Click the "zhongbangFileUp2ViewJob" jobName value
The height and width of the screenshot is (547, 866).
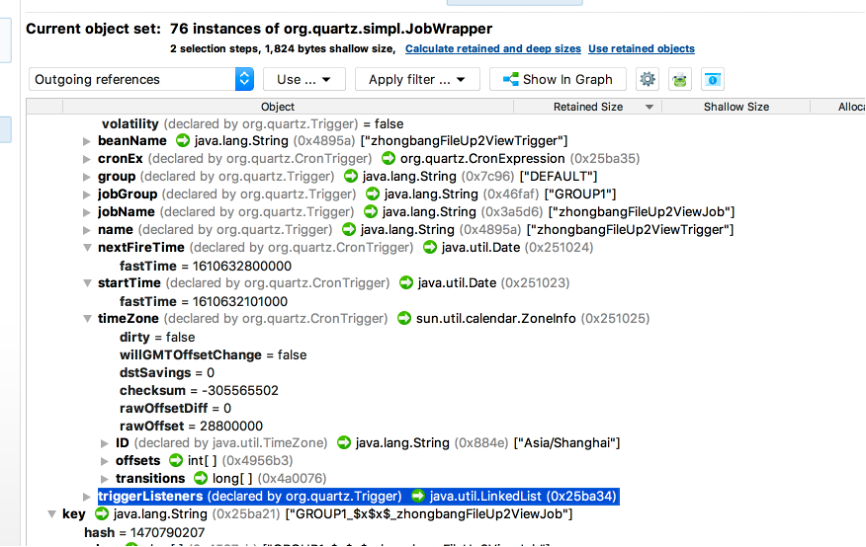click(x=641, y=212)
